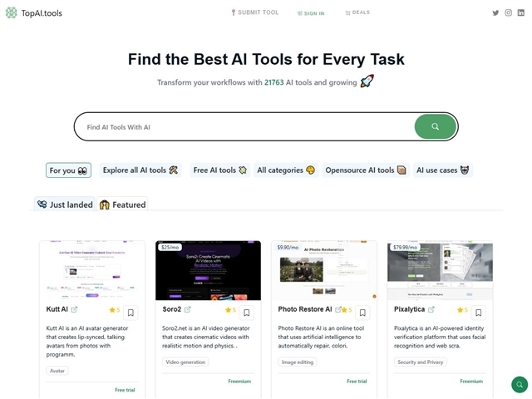Click the floating green search icon
The width and height of the screenshot is (532, 399).
[x=520, y=384]
